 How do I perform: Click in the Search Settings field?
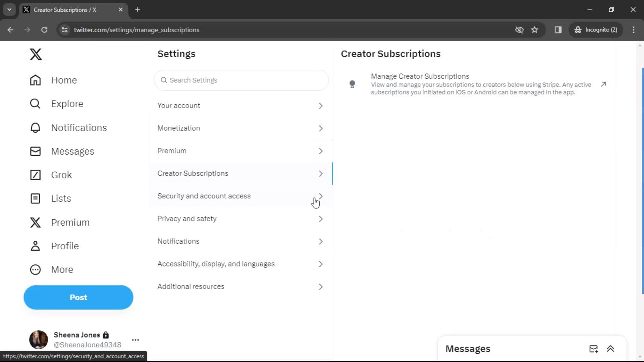click(x=241, y=80)
